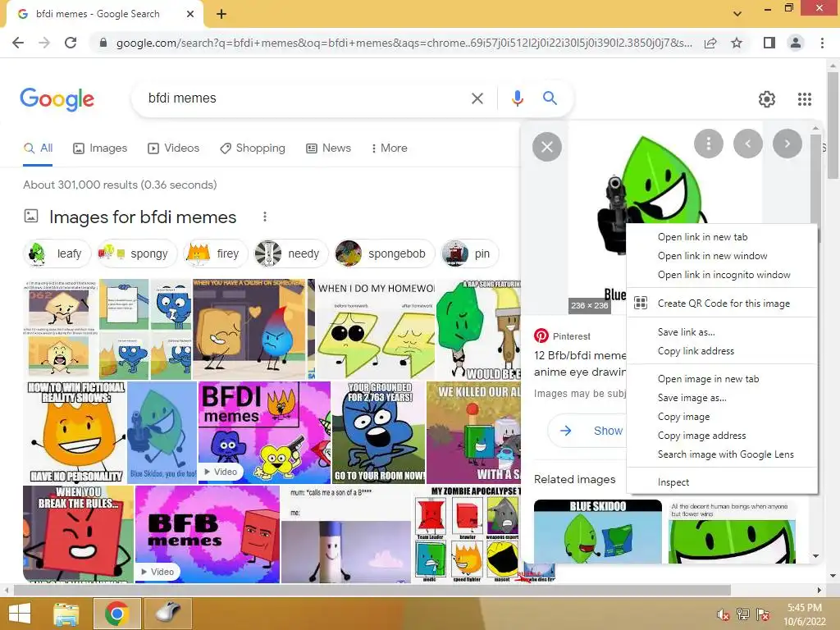The width and height of the screenshot is (840, 630).
Task: Open preview panel three-dot options
Action: 708,144
